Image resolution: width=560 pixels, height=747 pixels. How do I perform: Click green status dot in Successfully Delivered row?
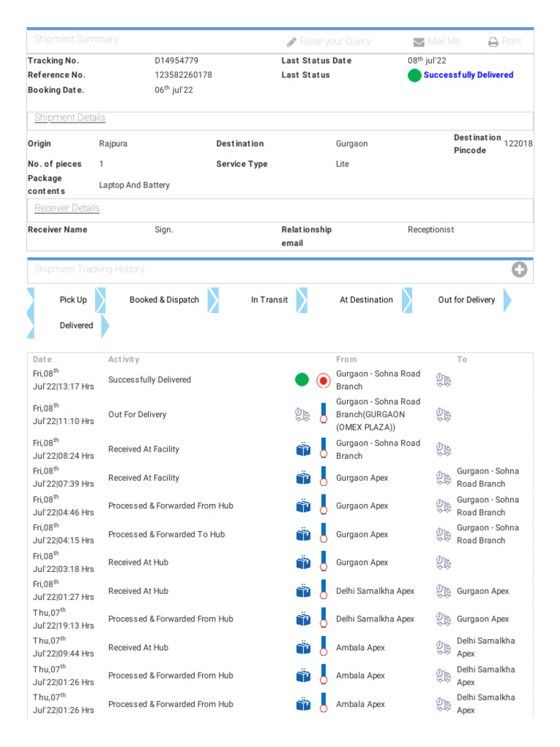pyautogui.click(x=302, y=380)
